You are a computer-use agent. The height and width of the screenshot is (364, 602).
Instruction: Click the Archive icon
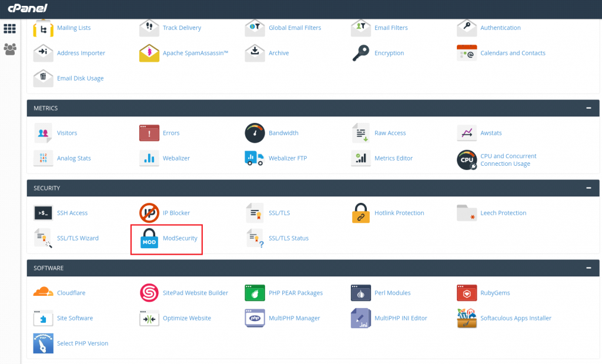255,53
